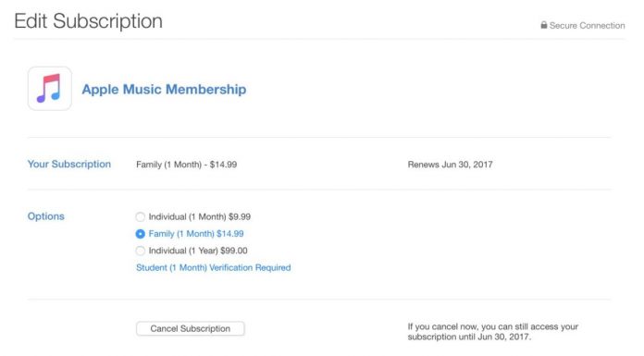
Task: Select the Family (1 Month) radio button
Action: click(141, 234)
